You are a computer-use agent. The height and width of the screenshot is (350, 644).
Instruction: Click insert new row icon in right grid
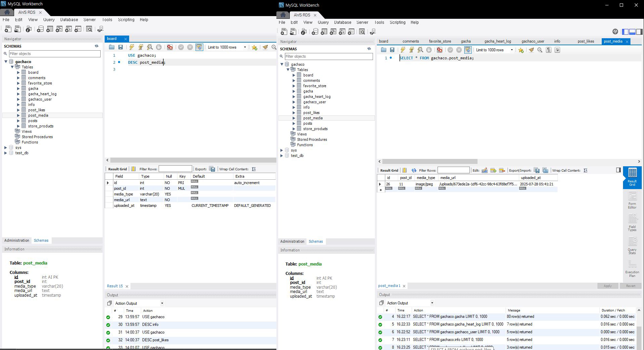pos(493,170)
